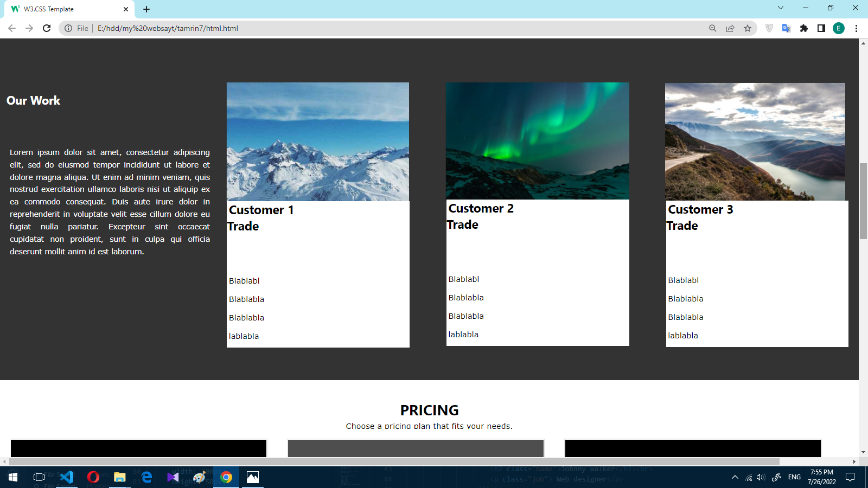Click the browser forward arrow
Image resolution: width=868 pixels, height=488 pixels.
point(29,28)
